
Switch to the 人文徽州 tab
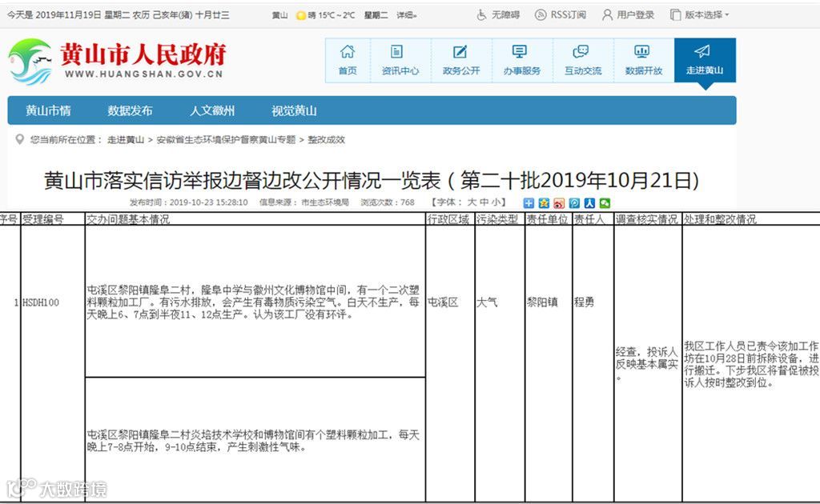pyautogui.click(x=212, y=110)
